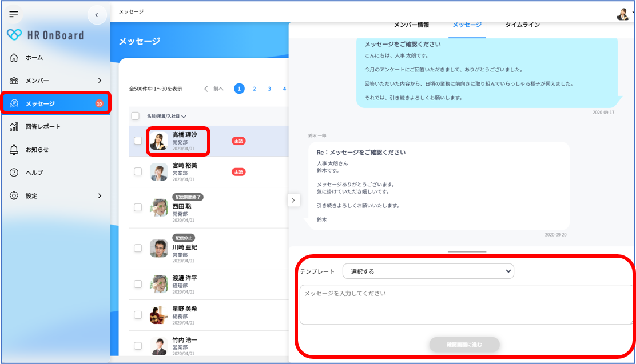Tick the checkbox for 竹内 浩一
Image resolution: width=636 pixels, height=364 pixels.
click(138, 346)
